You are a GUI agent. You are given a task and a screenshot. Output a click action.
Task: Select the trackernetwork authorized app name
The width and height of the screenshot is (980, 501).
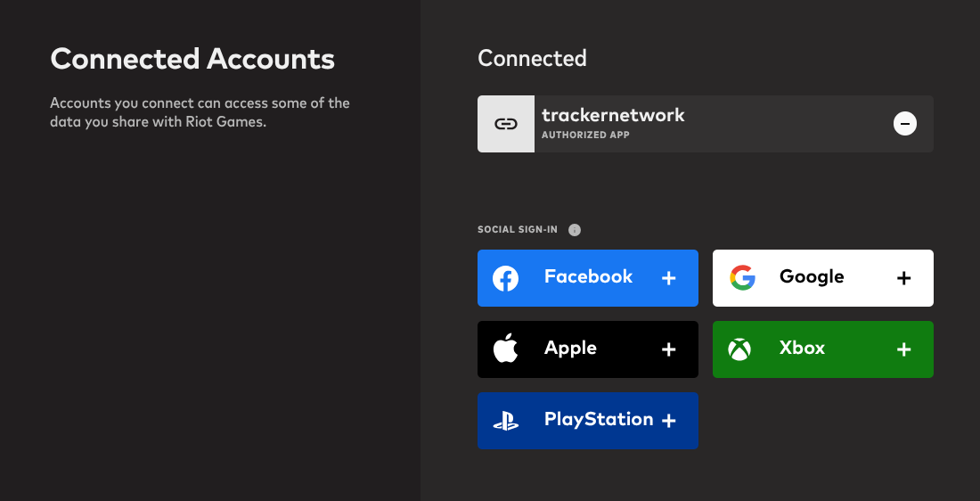[x=613, y=115]
